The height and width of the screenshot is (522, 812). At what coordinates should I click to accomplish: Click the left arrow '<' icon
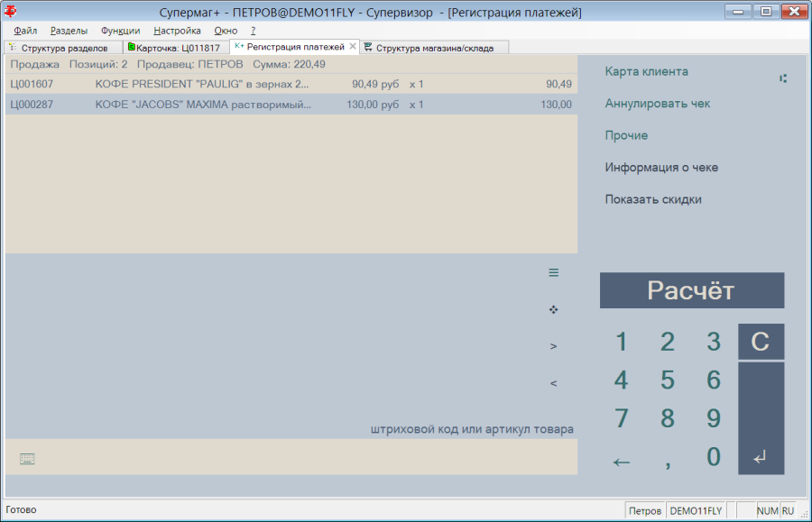[x=554, y=383]
